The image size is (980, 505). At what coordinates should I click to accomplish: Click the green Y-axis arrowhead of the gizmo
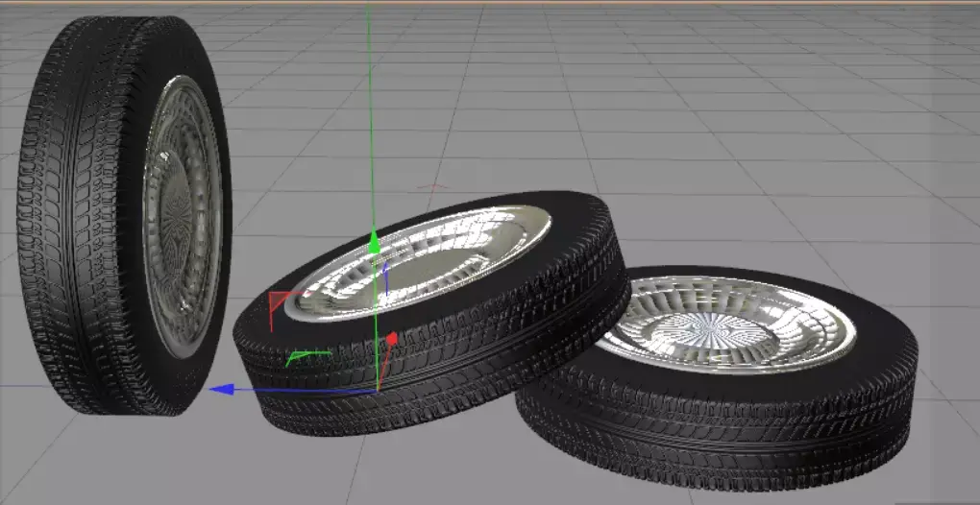pos(374,242)
